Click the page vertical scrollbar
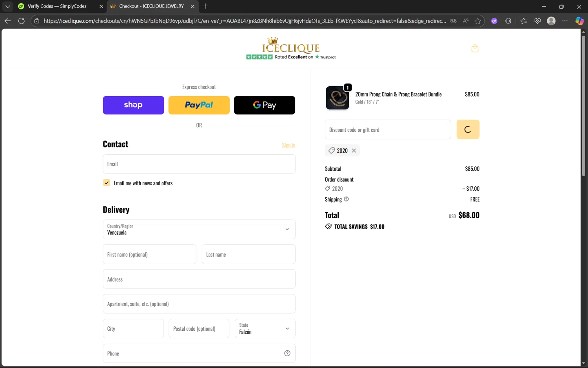The width and height of the screenshot is (588, 368). 583,106
